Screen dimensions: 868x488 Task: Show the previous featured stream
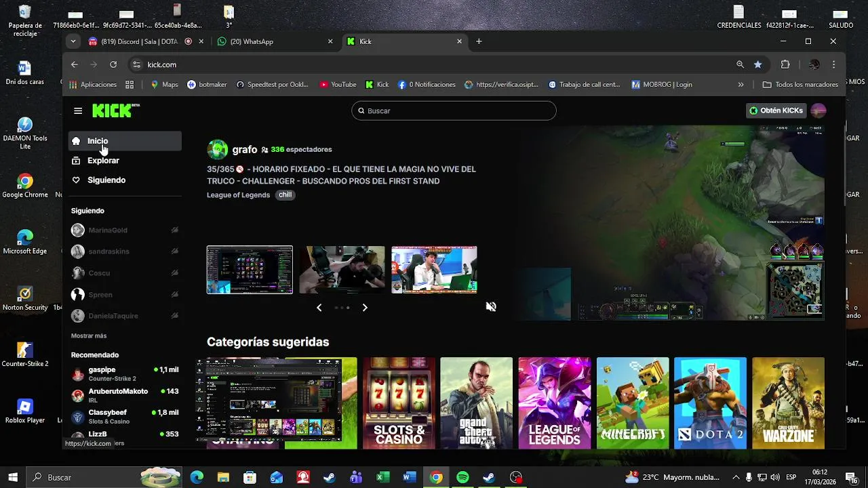click(x=319, y=308)
